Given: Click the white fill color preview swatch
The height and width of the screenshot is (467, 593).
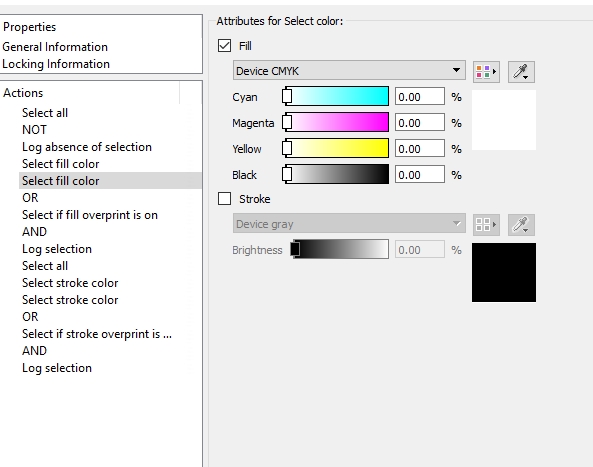Looking at the screenshot, I should 504,120.
